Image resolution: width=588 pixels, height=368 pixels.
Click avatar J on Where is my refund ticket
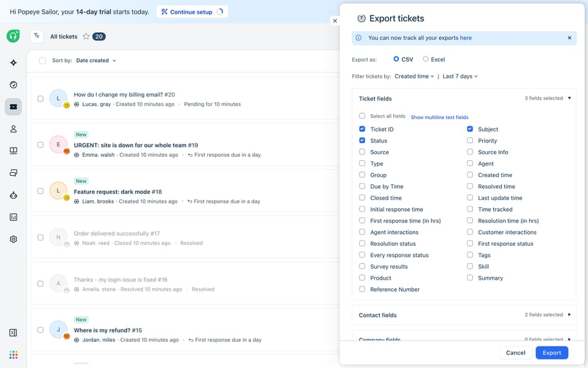coord(58,329)
